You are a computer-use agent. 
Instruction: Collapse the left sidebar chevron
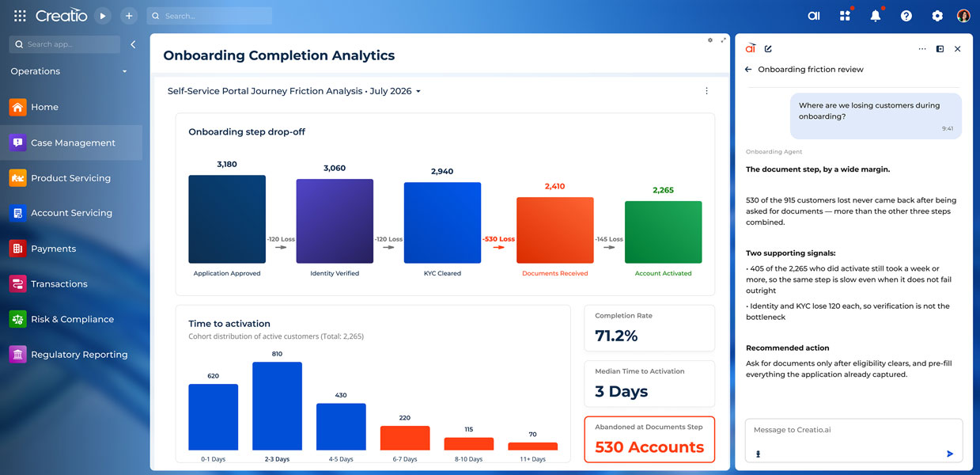[x=133, y=44]
